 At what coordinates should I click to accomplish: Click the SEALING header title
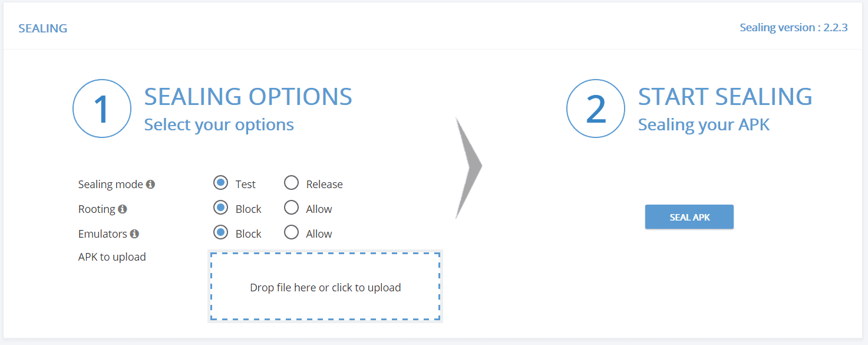43,28
